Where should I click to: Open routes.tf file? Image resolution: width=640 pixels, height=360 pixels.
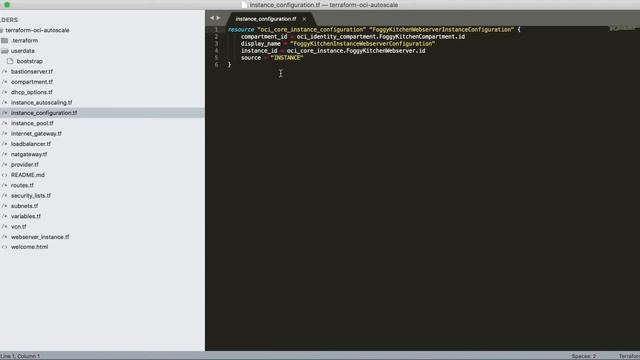coord(22,185)
